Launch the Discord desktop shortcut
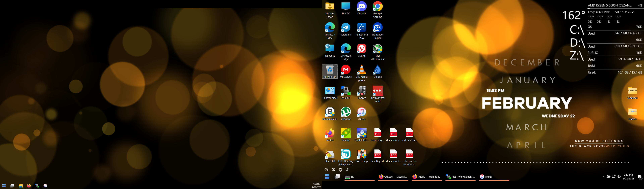Screen dimensions: 644x189 [x=362, y=9]
